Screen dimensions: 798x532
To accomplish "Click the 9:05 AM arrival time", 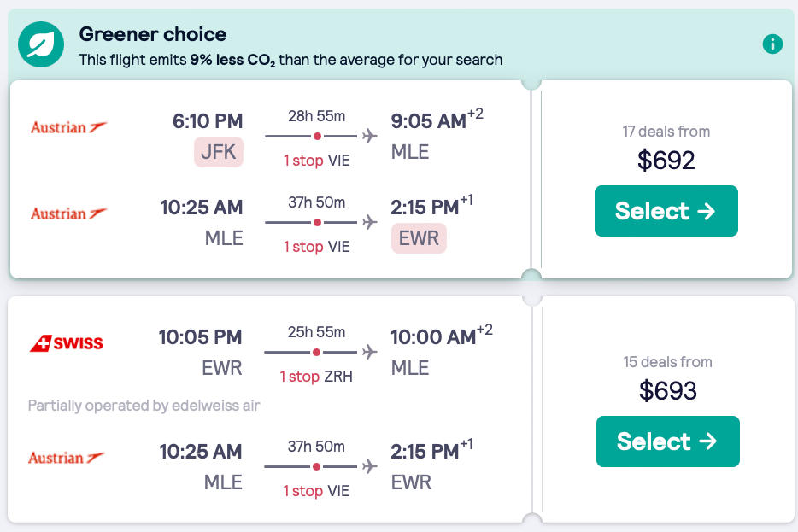I will coord(428,122).
